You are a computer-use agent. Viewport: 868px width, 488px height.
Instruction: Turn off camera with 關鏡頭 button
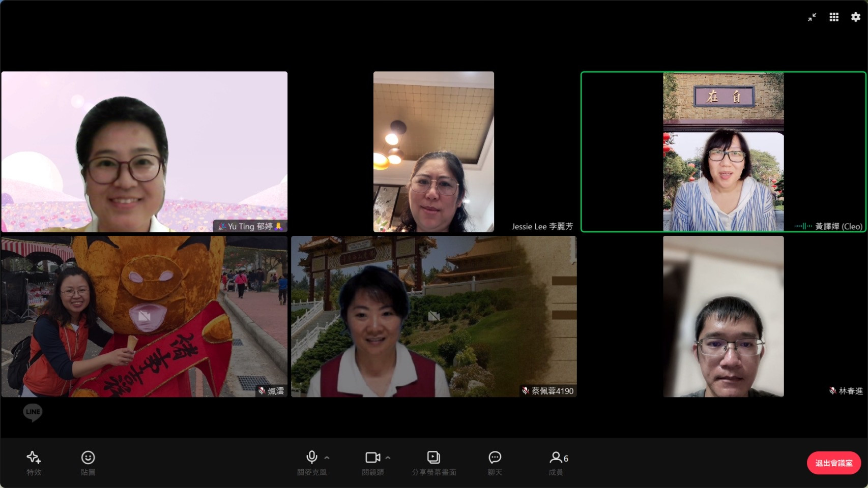coord(372,463)
